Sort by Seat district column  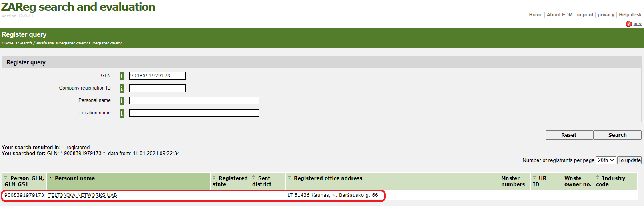pyautogui.click(x=254, y=178)
